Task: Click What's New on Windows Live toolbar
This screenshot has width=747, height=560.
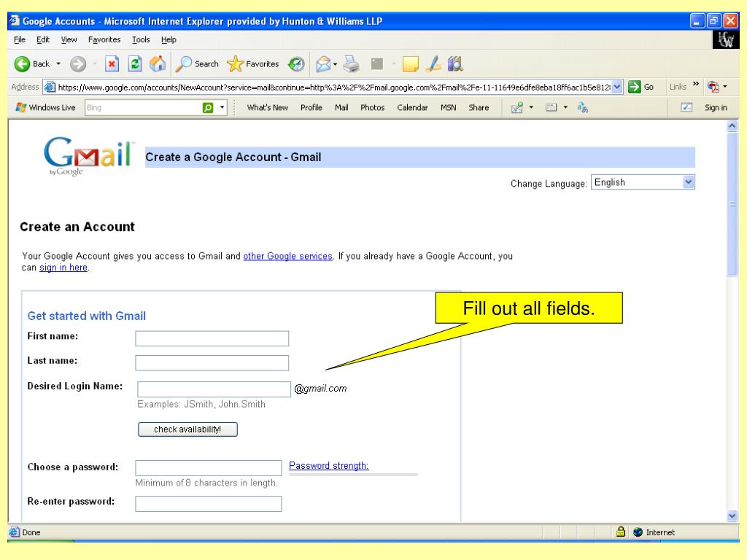Action: coord(267,108)
